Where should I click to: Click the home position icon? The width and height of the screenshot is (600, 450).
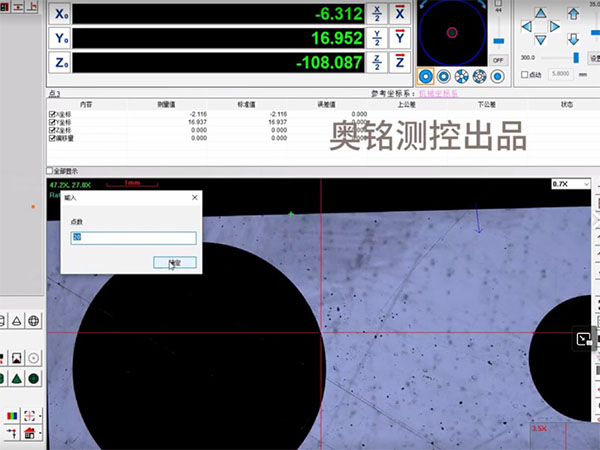[30, 432]
